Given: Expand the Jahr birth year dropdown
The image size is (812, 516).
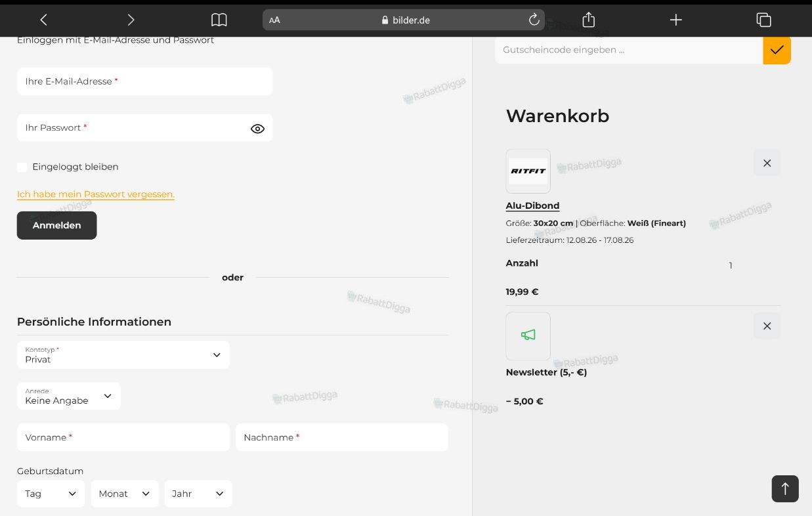Looking at the screenshot, I should 198,494.
